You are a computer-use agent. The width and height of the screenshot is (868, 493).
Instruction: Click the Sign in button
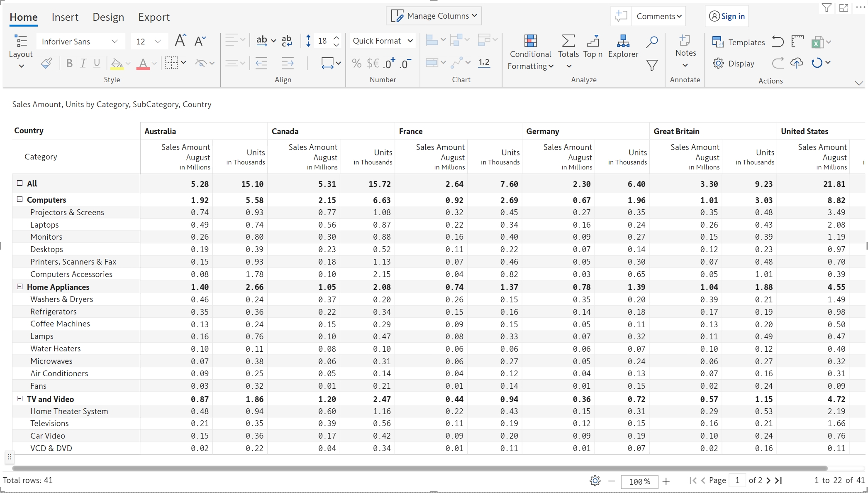coord(727,16)
